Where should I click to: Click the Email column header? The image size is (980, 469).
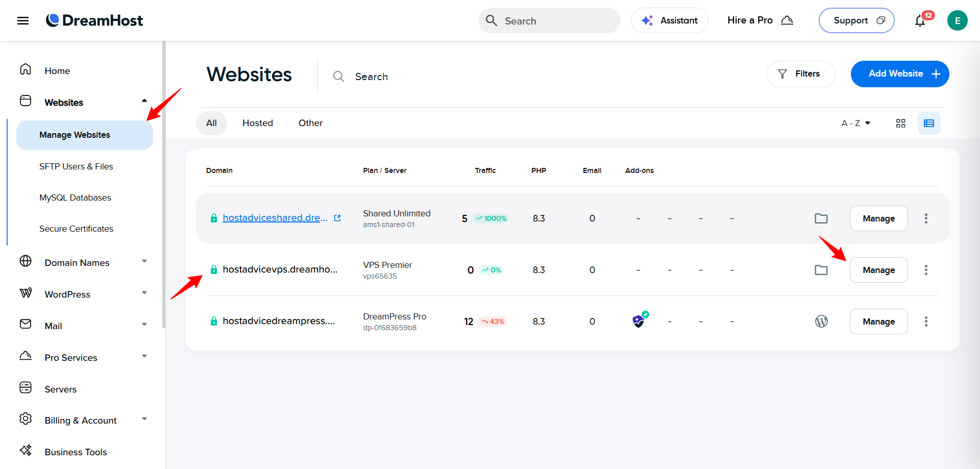pos(592,170)
